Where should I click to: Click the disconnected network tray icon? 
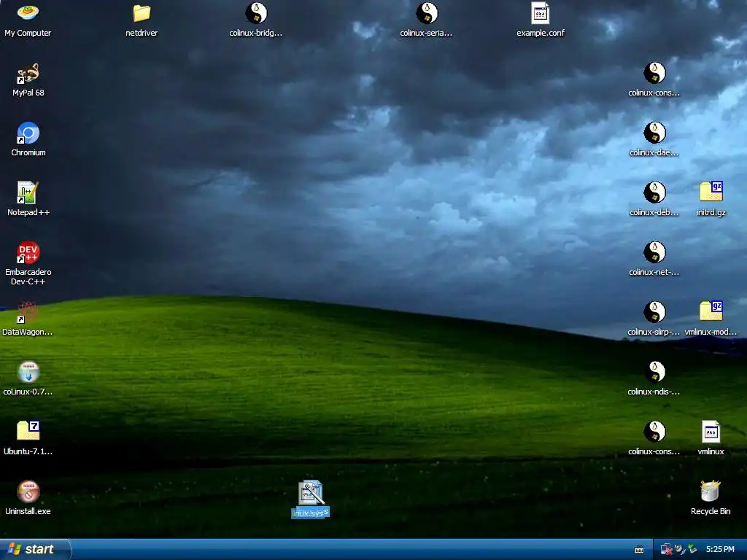click(666, 549)
